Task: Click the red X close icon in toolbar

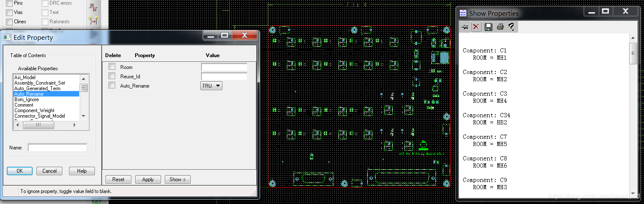Action: coord(476,27)
